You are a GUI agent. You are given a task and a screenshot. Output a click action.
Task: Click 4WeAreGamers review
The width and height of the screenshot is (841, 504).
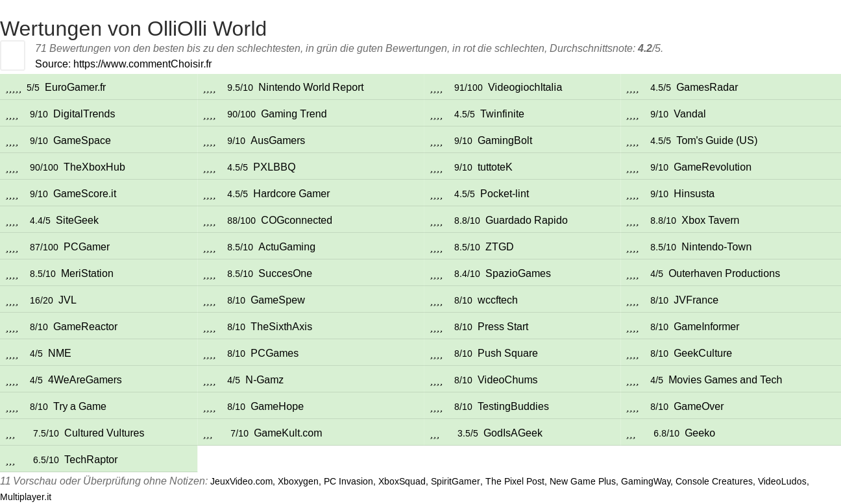point(84,380)
